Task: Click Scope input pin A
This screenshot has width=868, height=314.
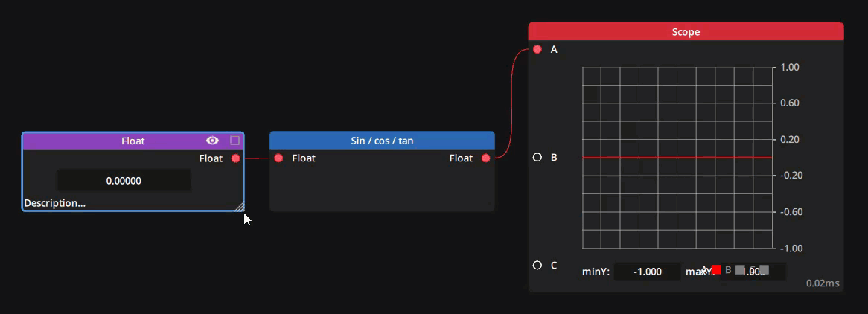Action: 537,50
